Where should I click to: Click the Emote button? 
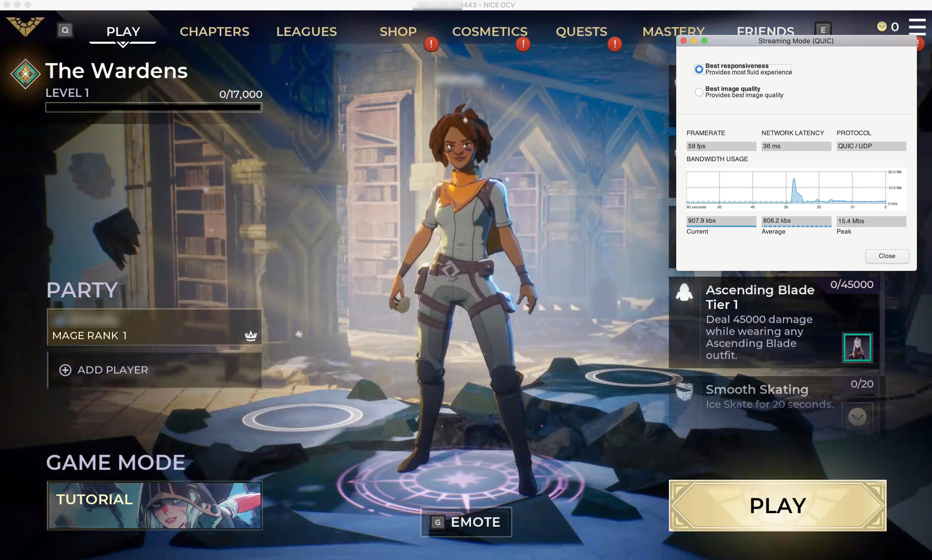click(x=466, y=522)
